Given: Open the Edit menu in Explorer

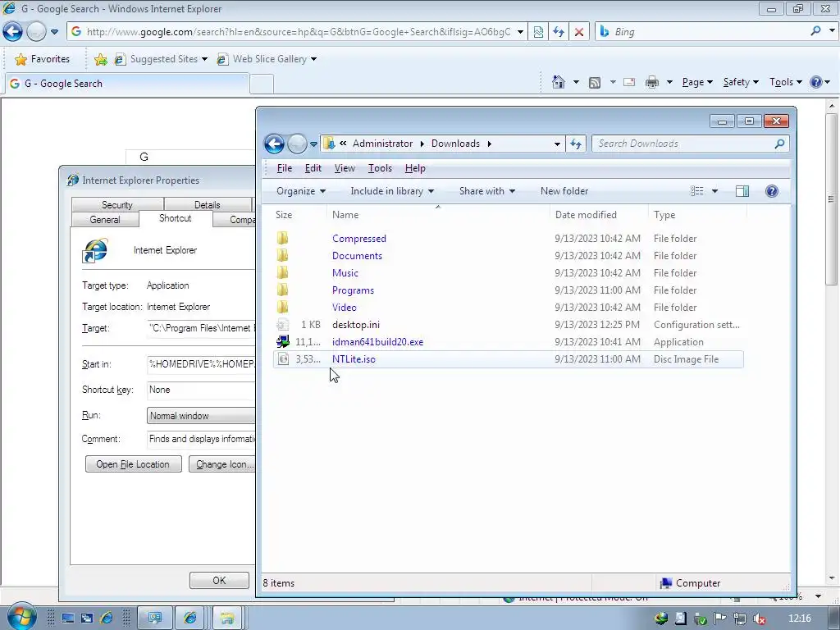Looking at the screenshot, I should [313, 168].
